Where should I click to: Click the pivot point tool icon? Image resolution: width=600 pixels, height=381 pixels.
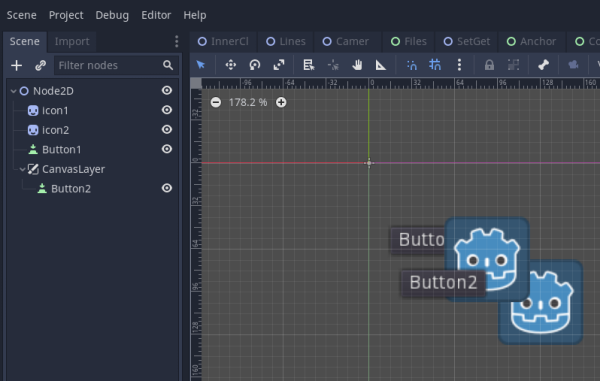[x=333, y=65]
